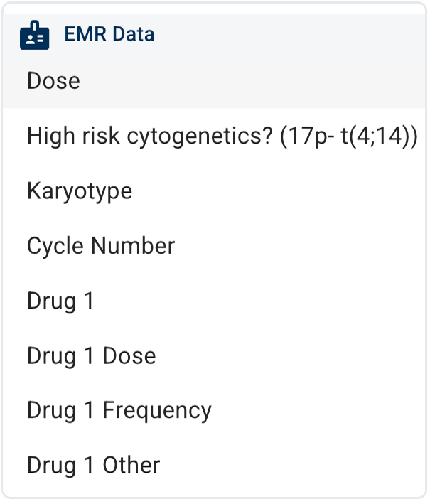Click the first list item, Dose
The width and height of the screenshot is (430, 504).
coord(54,81)
